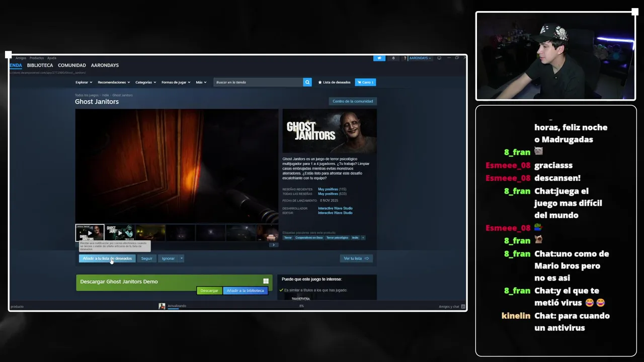Switch to the COMUNIDAD tab
The image size is (644, 362).
[72, 65]
